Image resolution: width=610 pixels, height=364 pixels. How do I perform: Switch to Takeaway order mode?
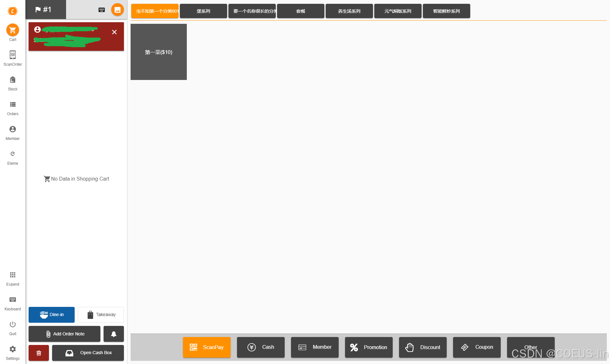coord(101,314)
